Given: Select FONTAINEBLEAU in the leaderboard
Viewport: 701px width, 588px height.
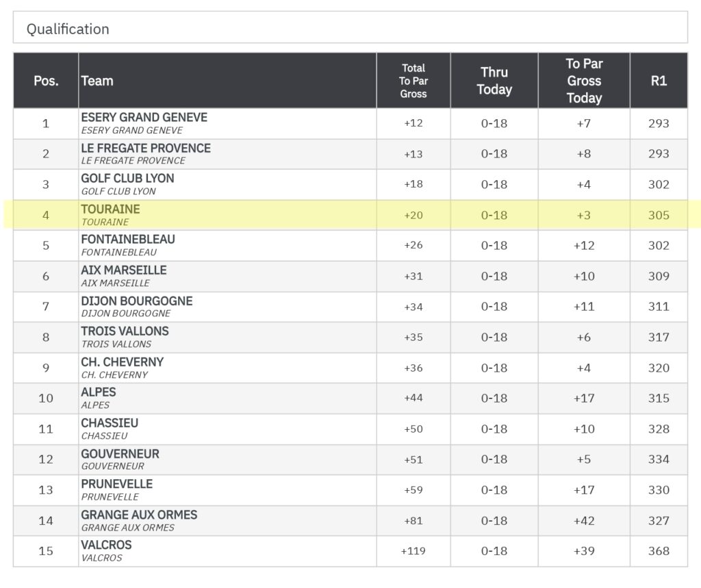Looking at the screenshot, I should tap(127, 240).
